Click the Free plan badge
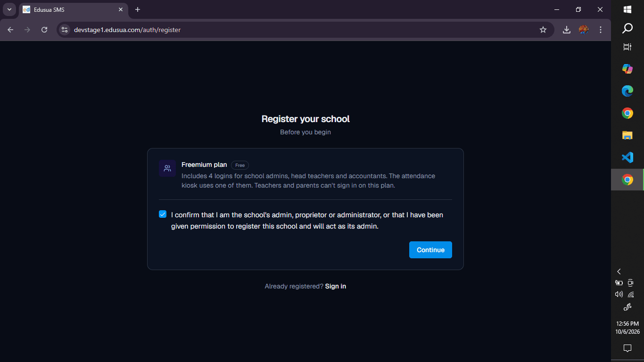 [240, 165]
